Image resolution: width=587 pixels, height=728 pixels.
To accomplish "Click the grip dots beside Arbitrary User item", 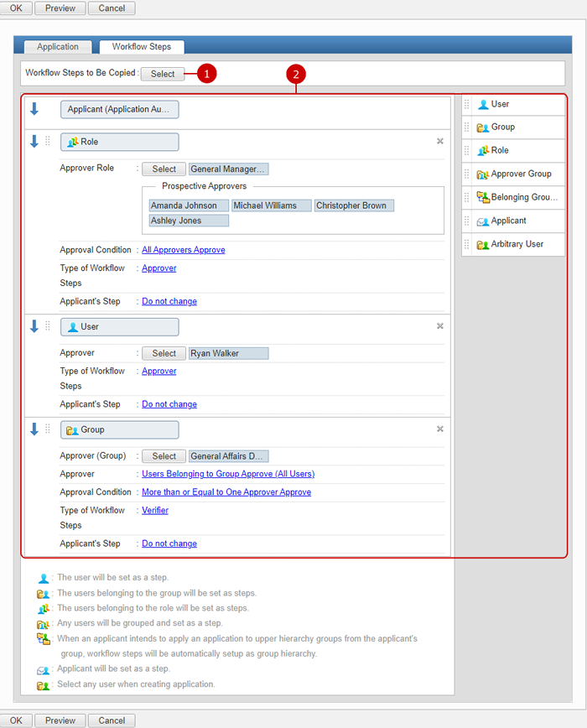I will click(467, 244).
